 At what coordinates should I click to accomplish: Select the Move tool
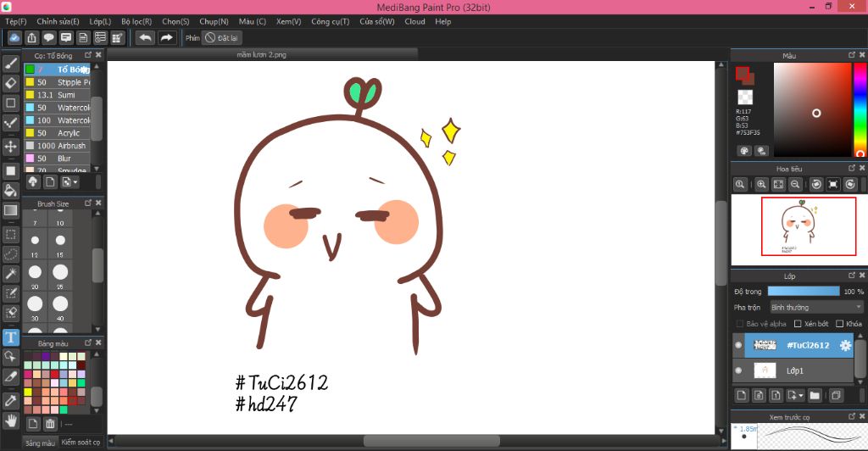click(10, 147)
